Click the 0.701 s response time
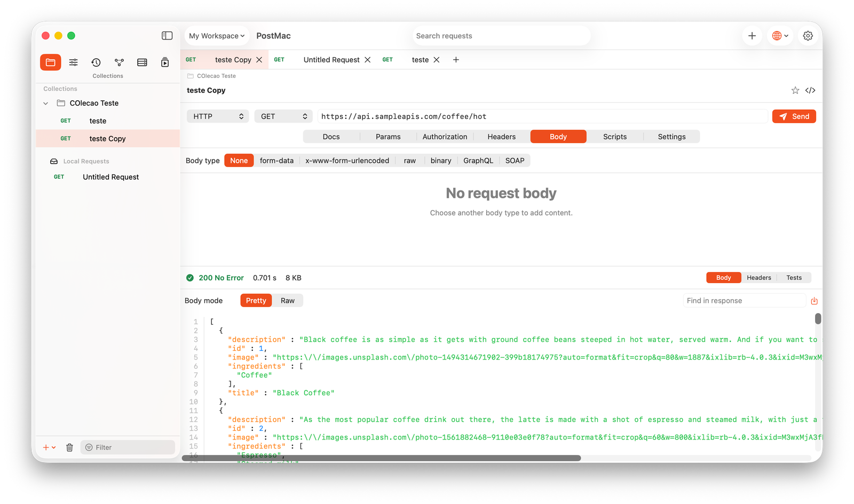This screenshot has height=504, width=854. (265, 278)
